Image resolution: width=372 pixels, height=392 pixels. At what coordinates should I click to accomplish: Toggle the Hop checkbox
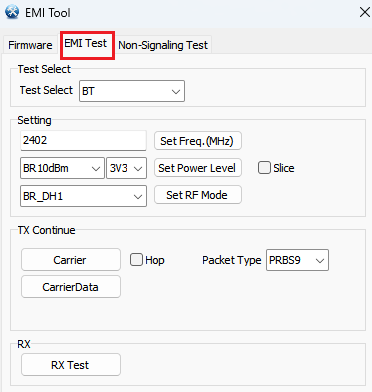pos(136,260)
